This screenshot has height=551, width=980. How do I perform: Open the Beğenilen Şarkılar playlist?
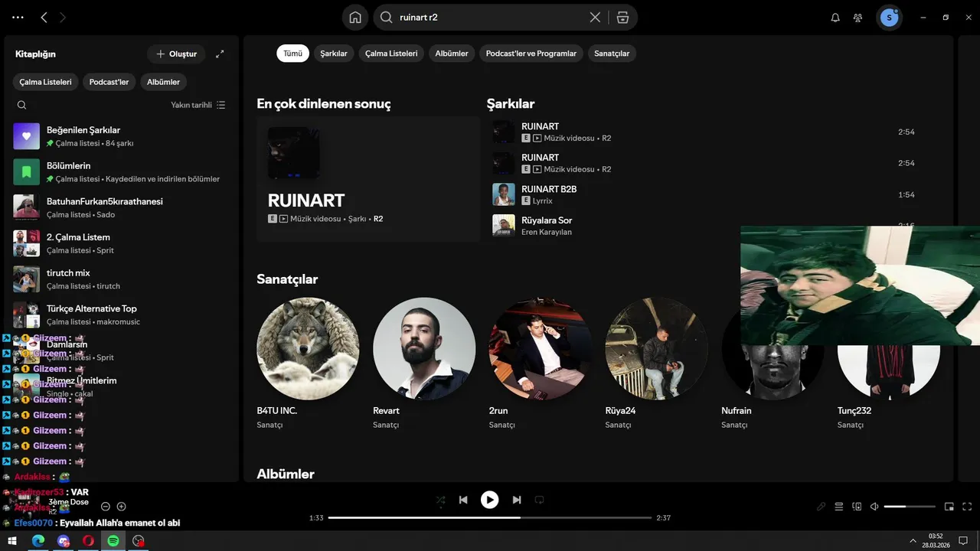coord(122,136)
